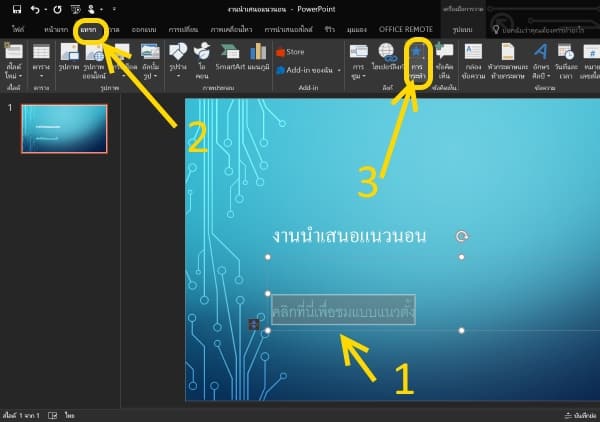Open the Store add-in icon
The image size is (600, 422).
pos(296,50)
